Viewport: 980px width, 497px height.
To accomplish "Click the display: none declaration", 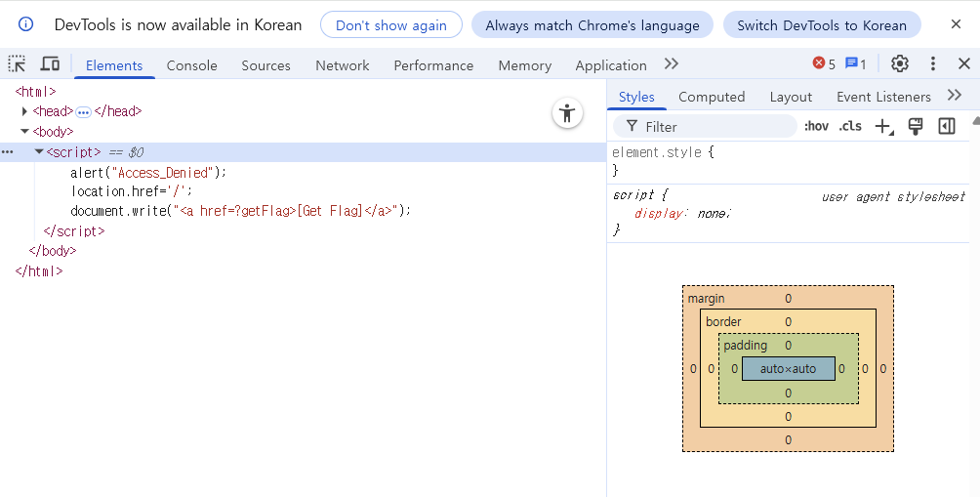I will coord(682,213).
